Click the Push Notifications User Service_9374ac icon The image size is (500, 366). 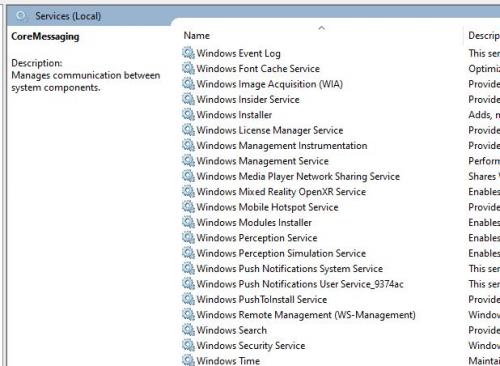click(188, 284)
